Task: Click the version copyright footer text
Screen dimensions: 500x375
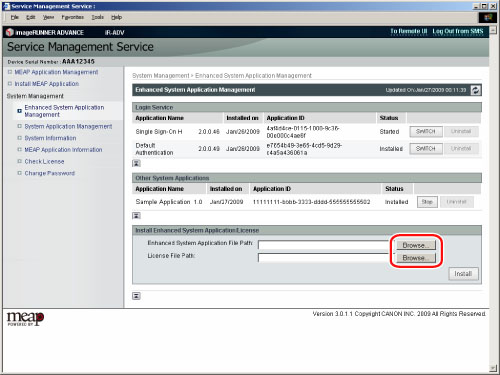Action: click(399, 314)
